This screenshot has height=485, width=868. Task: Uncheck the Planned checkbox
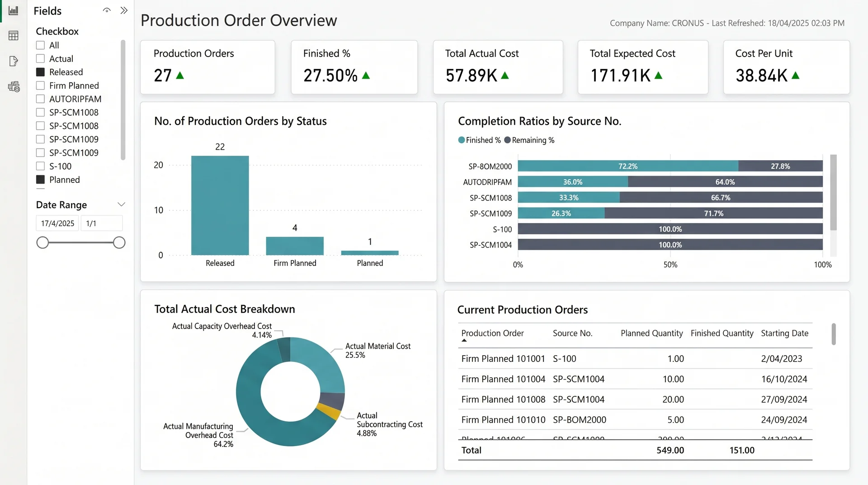(40, 180)
